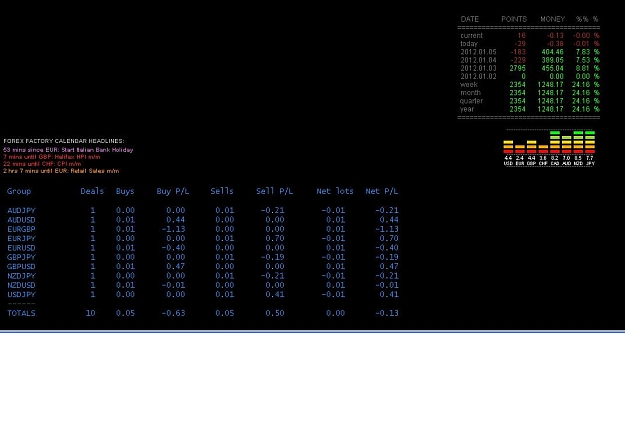Image resolution: width=625 pixels, height=422 pixels.
Task: Click the DATE column header
Action: point(470,19)
